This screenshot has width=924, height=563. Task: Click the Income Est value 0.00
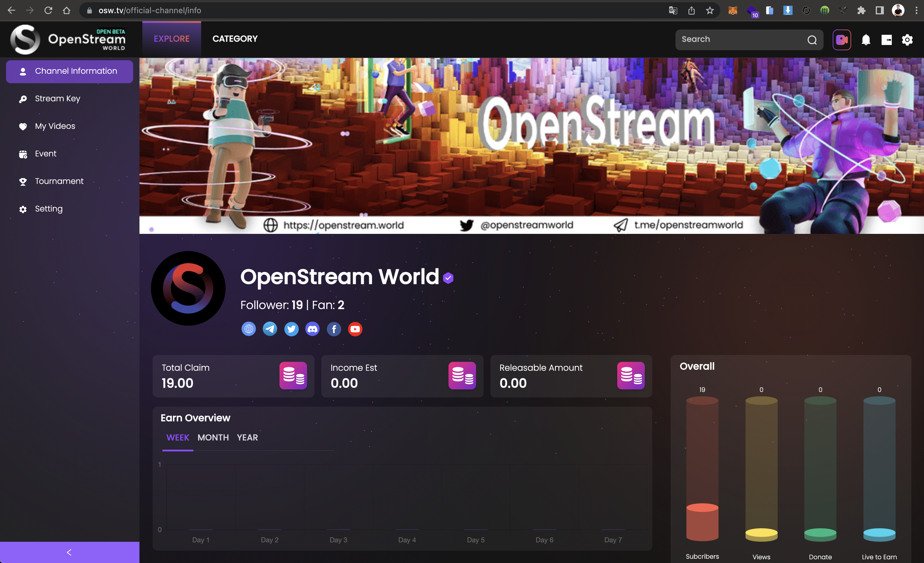click(x=344, y=383)
